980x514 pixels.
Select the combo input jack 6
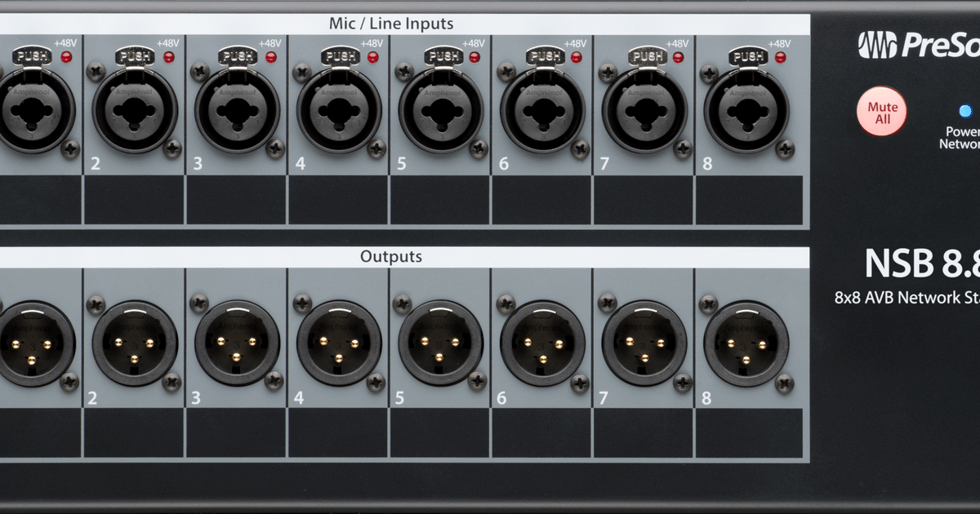click(x=543, y=110)
